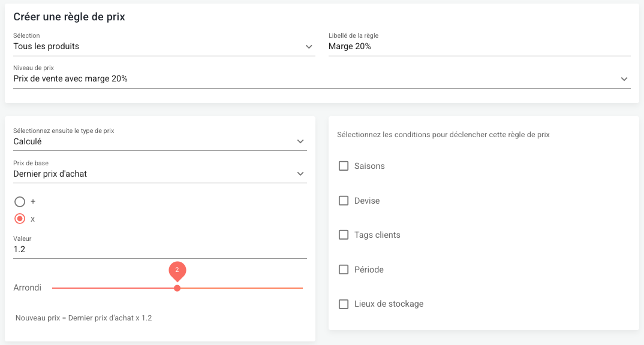Open the type de prix dropdown
Screen dimensions: 644x345
tap(300, 142)
